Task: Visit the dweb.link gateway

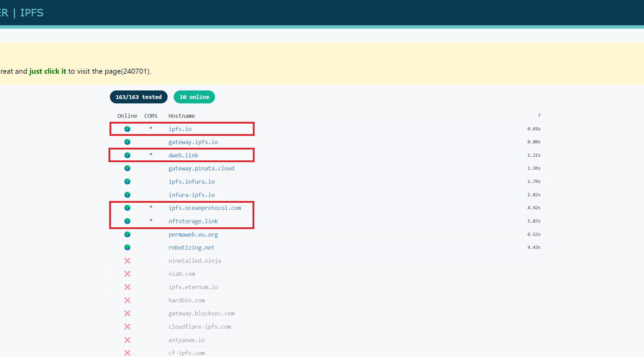Action: pos(183,155)
